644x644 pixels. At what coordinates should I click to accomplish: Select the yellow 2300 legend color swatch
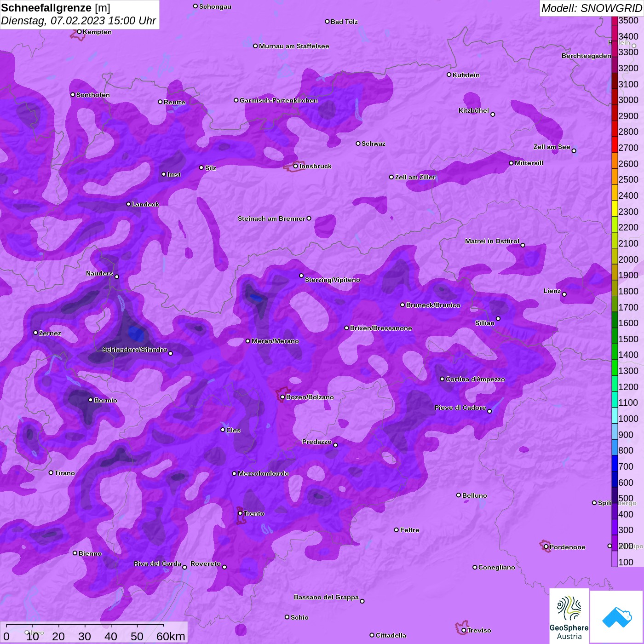point(615,208)
